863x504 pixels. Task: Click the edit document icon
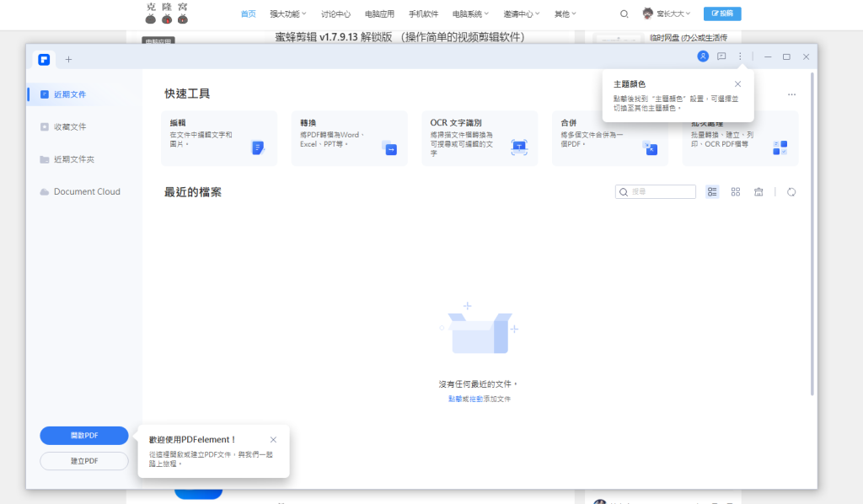[258, 148]
